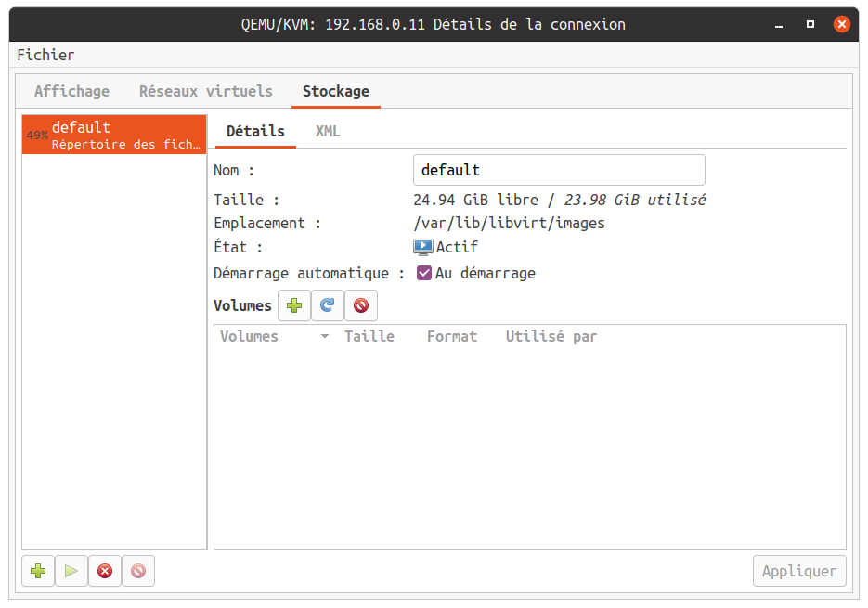Click the delete pool icon
This screenshot has width=868, height=608.
click(x=138, y=571)
